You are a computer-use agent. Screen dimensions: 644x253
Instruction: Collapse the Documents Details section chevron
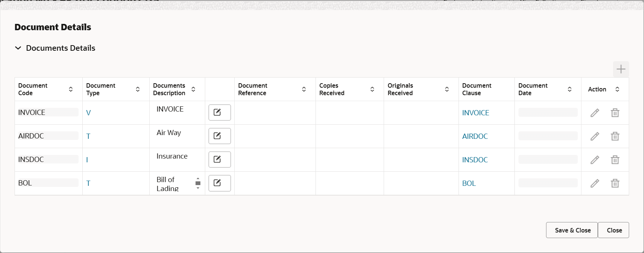point(18,48)
